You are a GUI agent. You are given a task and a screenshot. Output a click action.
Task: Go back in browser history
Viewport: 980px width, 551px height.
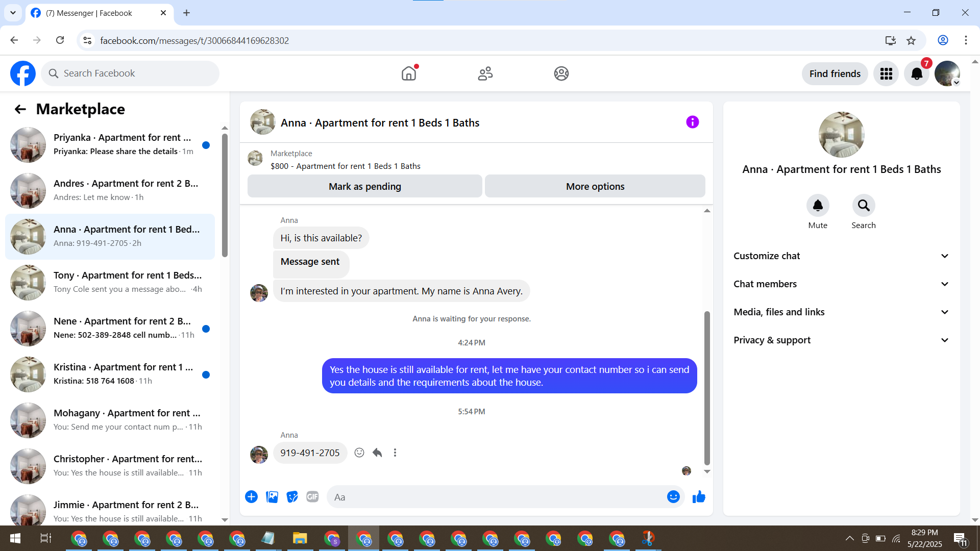pyautogui.click(x=14, y=40)
